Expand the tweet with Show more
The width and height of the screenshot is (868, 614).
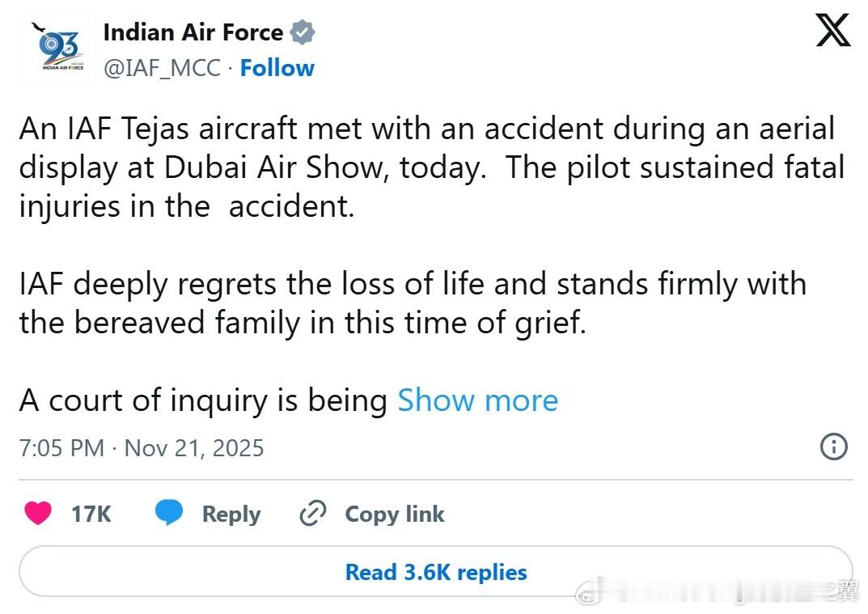click(x=477, y=400)
